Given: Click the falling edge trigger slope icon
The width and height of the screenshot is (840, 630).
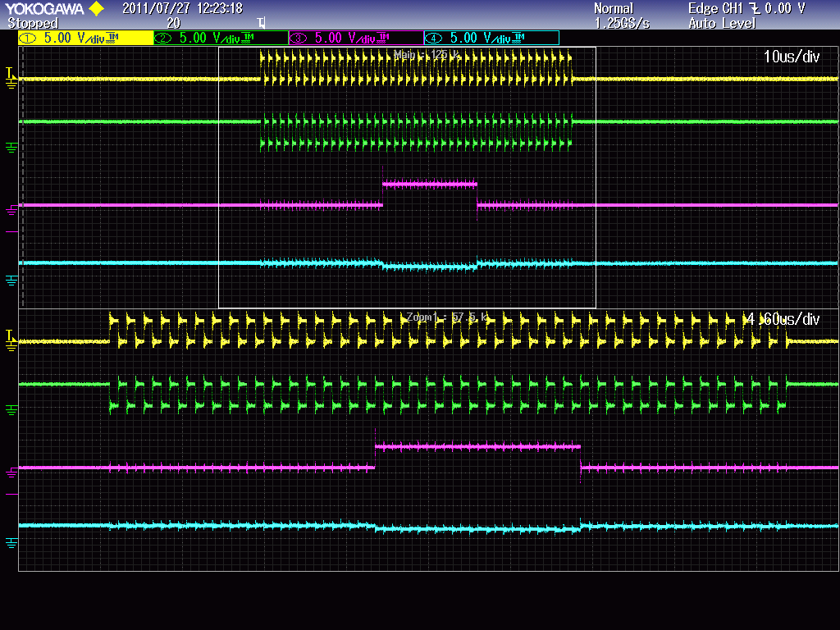Looking at the screenshot, I should (755, 8).
